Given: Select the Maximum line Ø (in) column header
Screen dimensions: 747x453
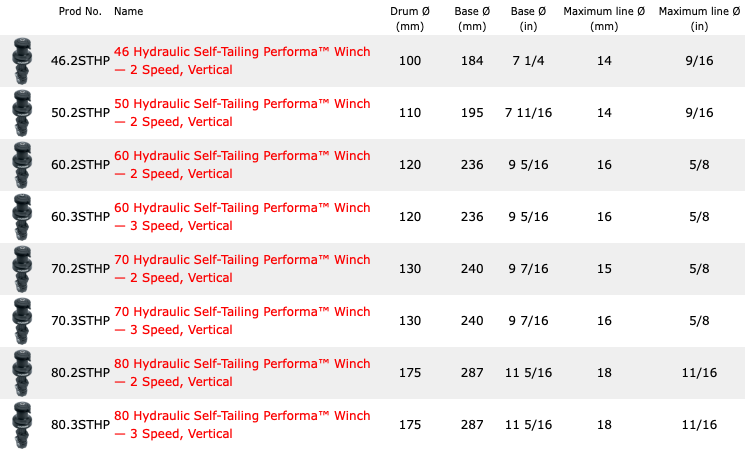Looking at the screenshot, I should click(699, 19).
